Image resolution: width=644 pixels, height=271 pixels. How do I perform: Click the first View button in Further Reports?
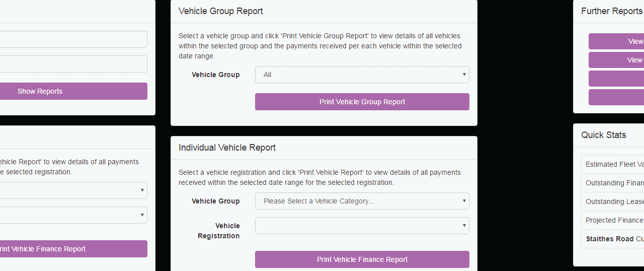pos(616,41)
